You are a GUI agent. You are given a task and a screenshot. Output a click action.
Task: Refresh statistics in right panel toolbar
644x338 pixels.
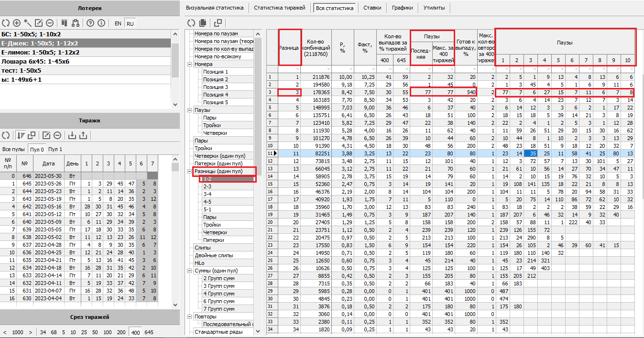[191, 23]
